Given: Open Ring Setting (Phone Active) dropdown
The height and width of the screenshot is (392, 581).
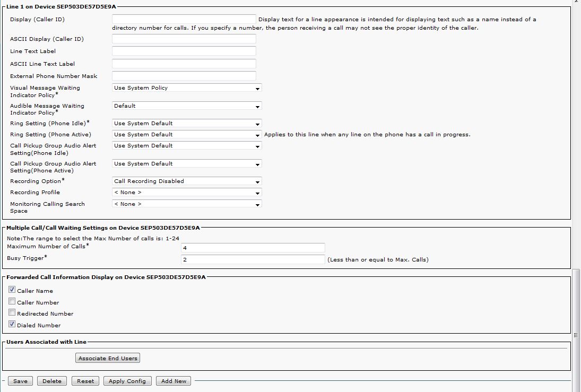Looking at the screenshot, I should tap(187, 135).
